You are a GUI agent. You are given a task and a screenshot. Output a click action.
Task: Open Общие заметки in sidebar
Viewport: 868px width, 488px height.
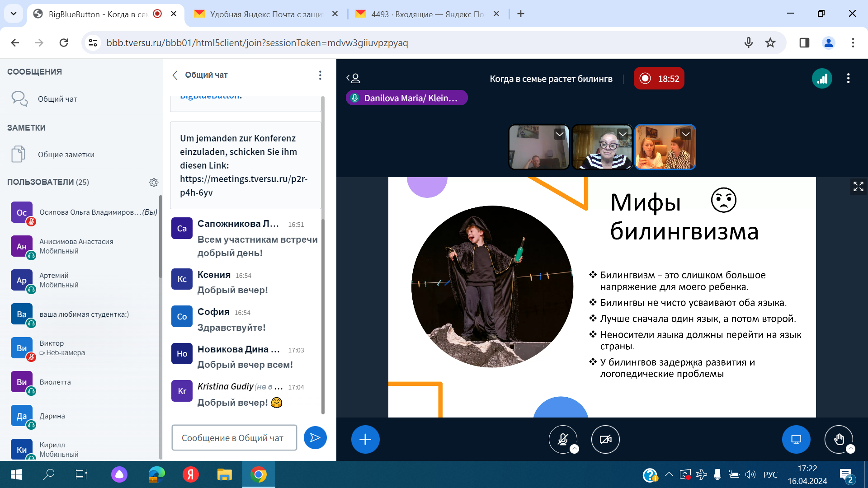pos(66,155)
